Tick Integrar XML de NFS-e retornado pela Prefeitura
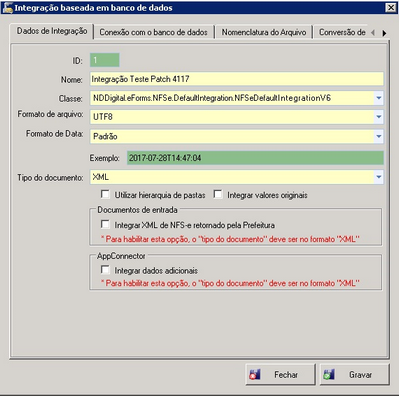399x396 pixels. pos(105,224)
